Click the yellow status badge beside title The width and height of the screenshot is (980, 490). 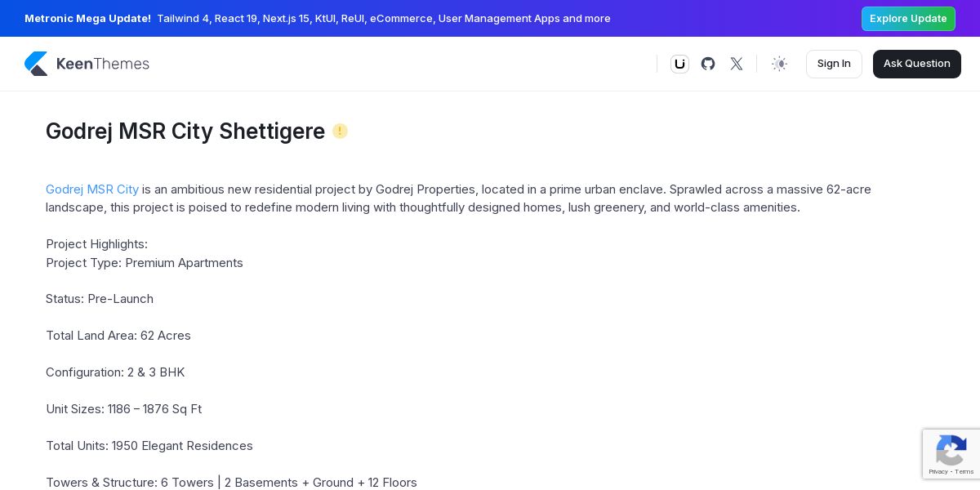(340, 131)
